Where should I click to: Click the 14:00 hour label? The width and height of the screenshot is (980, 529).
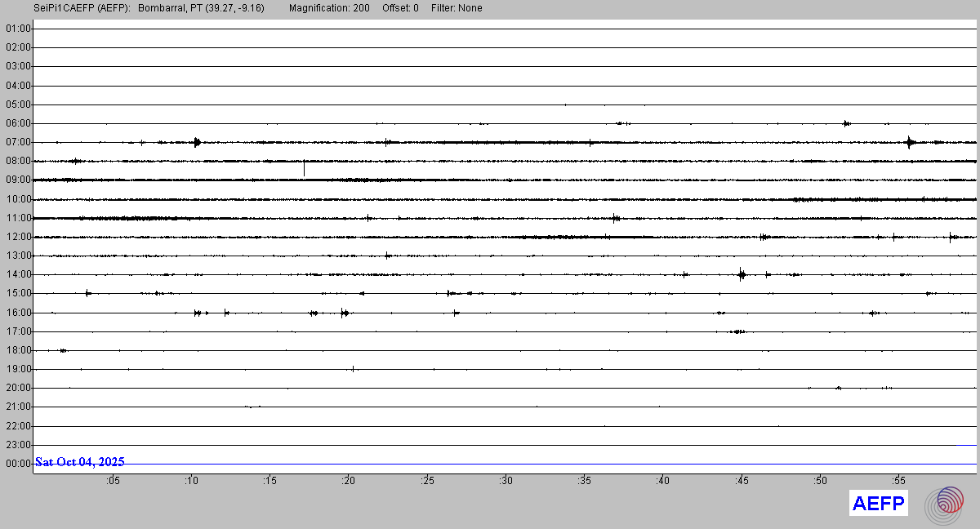[x=18, y=274]
